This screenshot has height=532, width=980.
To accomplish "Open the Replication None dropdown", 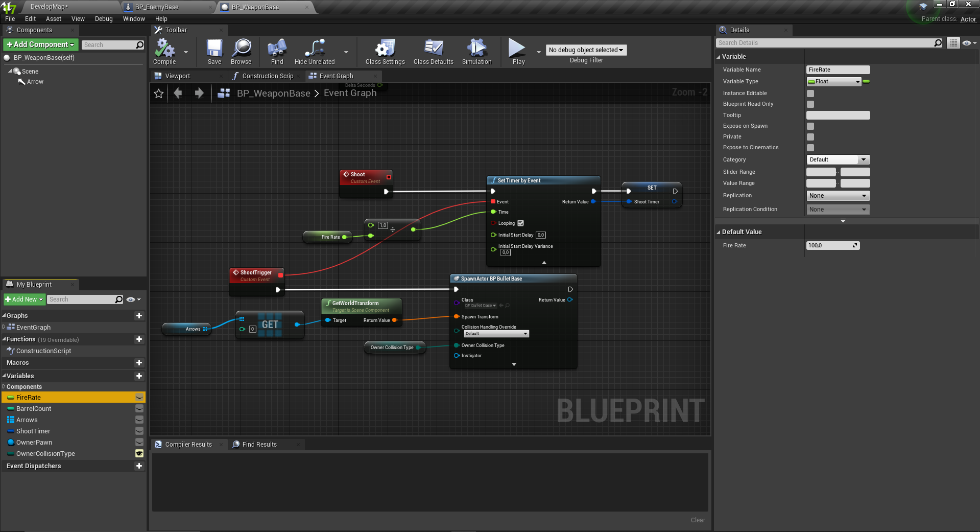I will (x=838, y=196).
